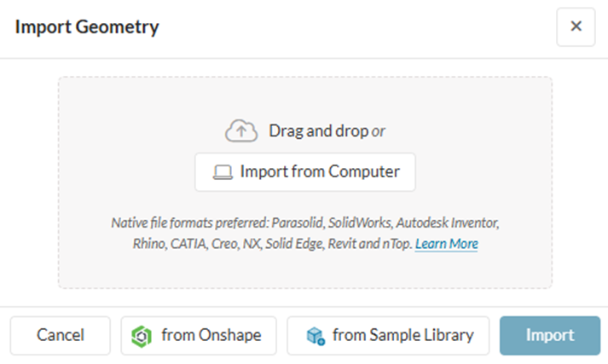This screenshot has height=364, width=608.
Task: Confirm with the blue Import button
Action: coord(550,335)
